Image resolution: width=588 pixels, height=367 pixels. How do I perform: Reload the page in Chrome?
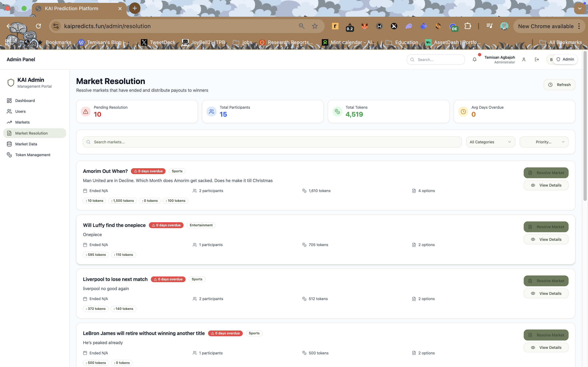point(38,26)
